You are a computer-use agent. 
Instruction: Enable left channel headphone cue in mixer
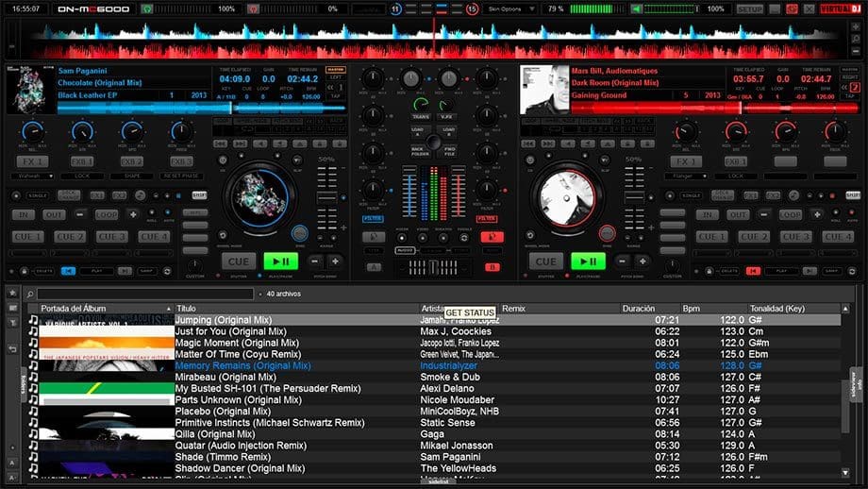click(374, 238)
